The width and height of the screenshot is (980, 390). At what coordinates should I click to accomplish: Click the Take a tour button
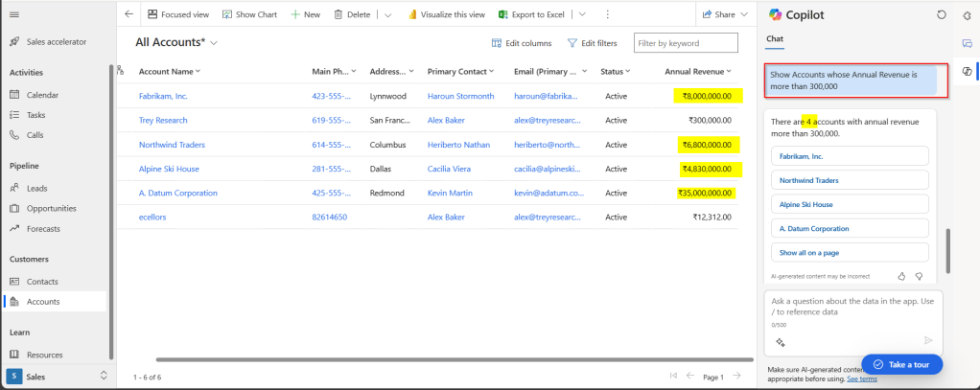901,364
